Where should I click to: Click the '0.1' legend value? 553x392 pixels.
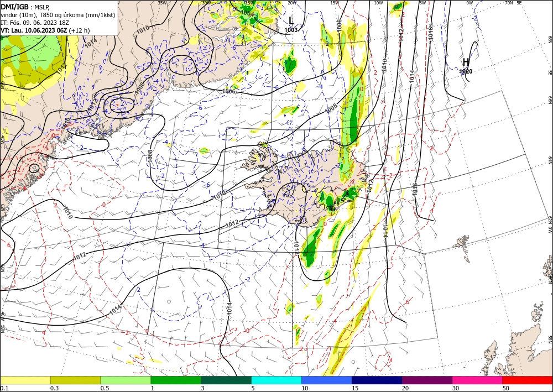tap(3, 388)
